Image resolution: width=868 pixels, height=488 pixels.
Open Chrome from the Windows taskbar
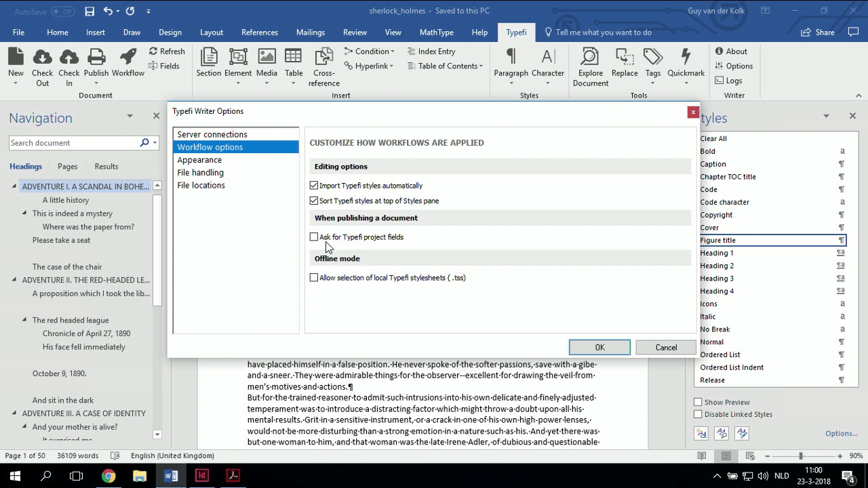pos(108,476)
